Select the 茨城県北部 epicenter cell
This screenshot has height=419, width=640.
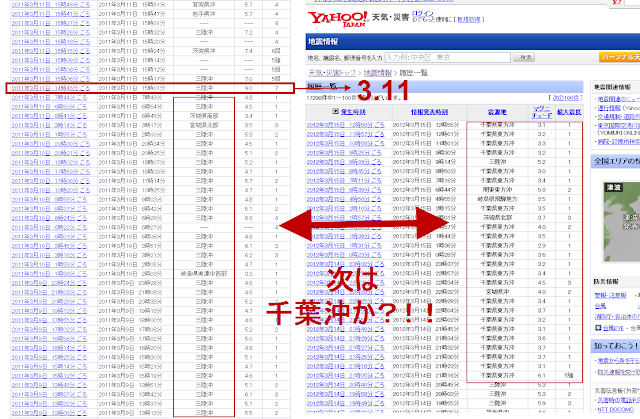click(x=498, y=217)
